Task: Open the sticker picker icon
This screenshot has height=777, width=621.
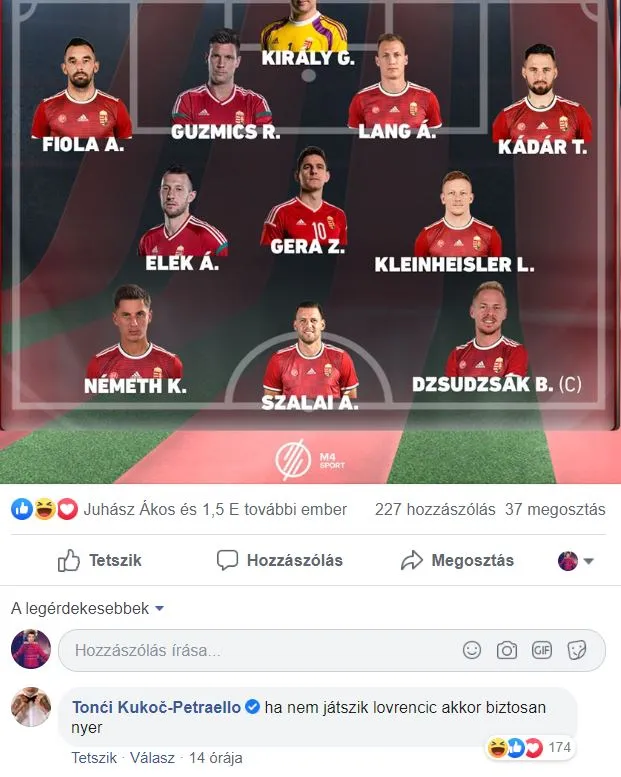Action: click(576, 650)
